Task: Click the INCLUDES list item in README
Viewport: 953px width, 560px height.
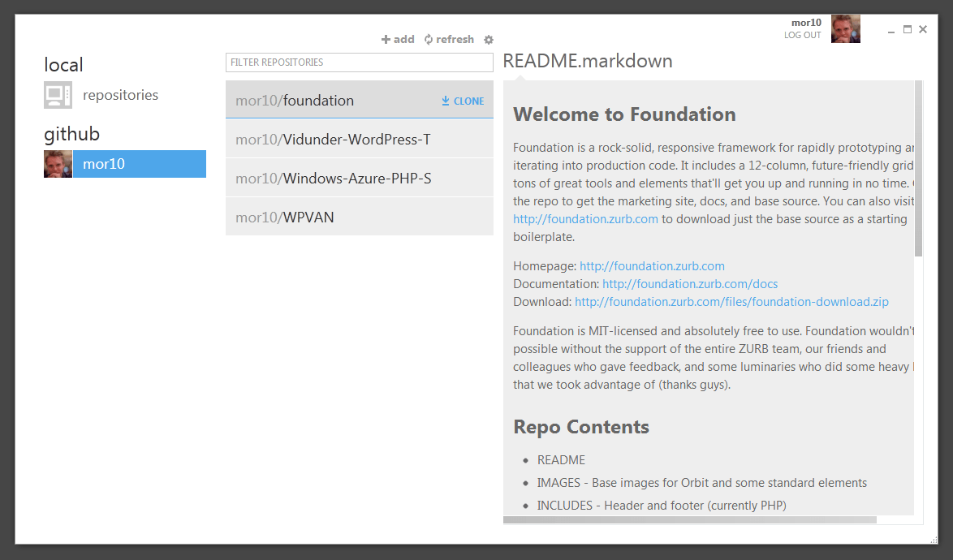Action: pyautogui.click(x=662, y=506)
